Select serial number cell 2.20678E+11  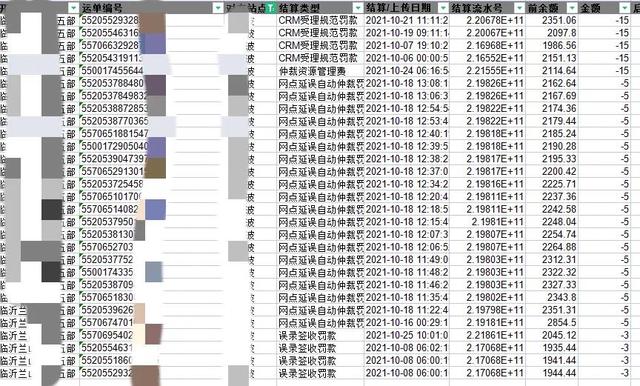pos(487,20)
